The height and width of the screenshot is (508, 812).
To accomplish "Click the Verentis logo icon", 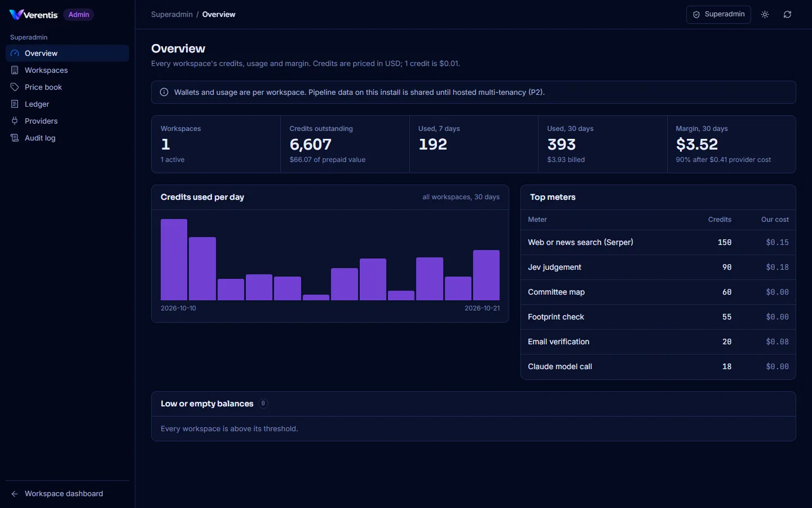I will [x=16, y=15].
